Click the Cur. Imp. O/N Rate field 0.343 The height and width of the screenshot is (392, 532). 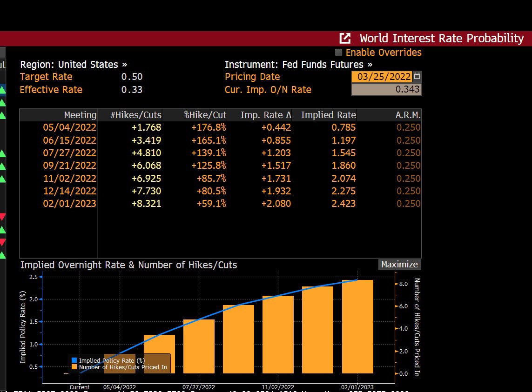pyautogui.click(x=386, y=90)
